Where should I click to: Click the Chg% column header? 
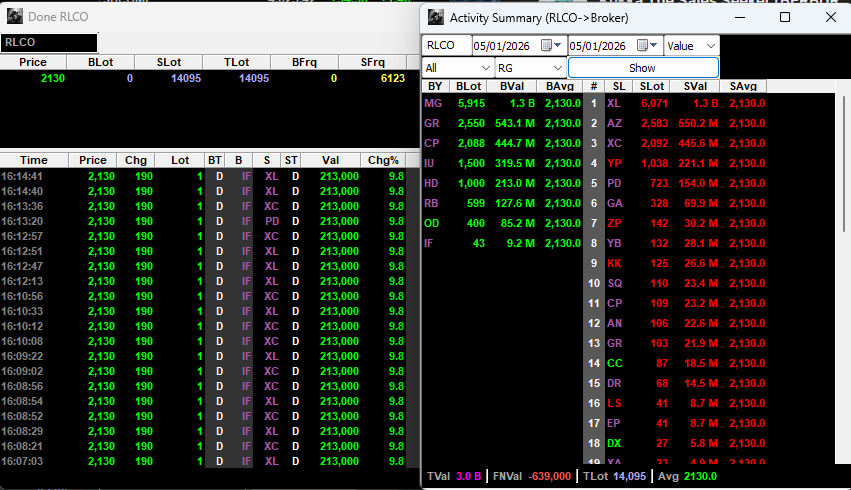coord(383,160)
